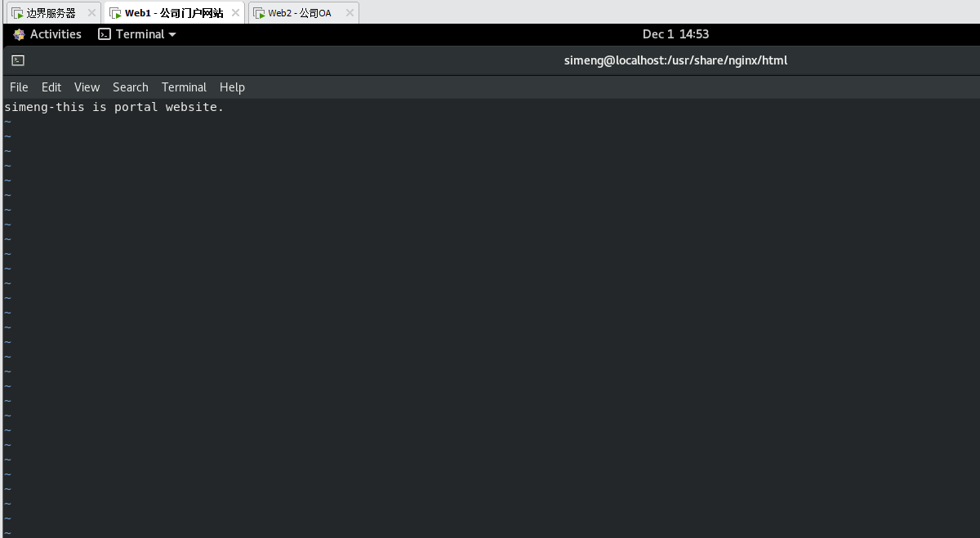
Task: Switch to the 边界服务器 tab
Action: pyautogui.click(x=51, y=13)
